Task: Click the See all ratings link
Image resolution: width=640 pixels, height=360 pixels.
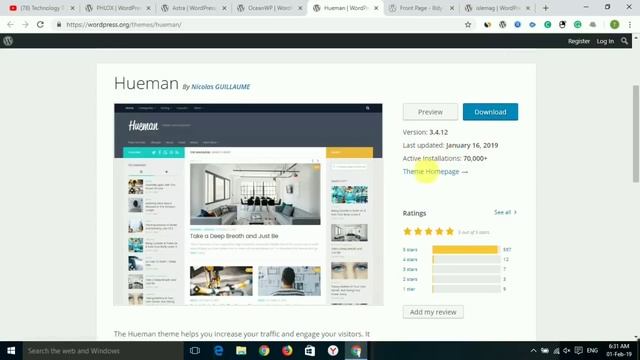Action: pos(505,212)
